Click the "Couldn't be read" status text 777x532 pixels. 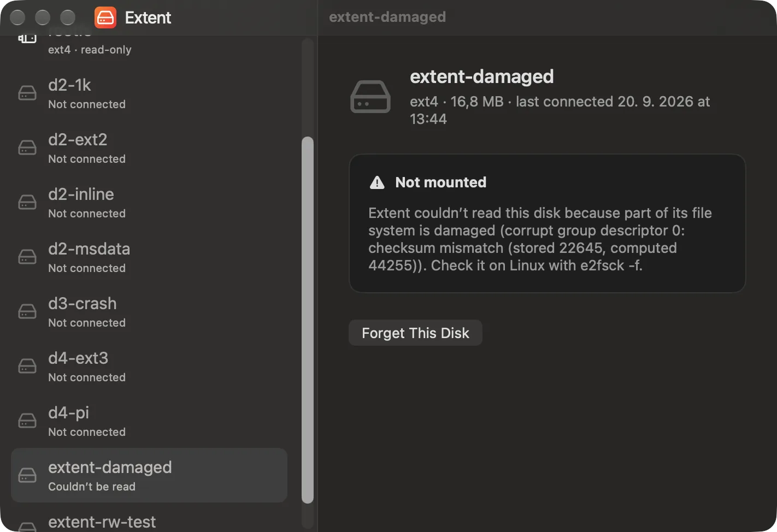(92, 487)
